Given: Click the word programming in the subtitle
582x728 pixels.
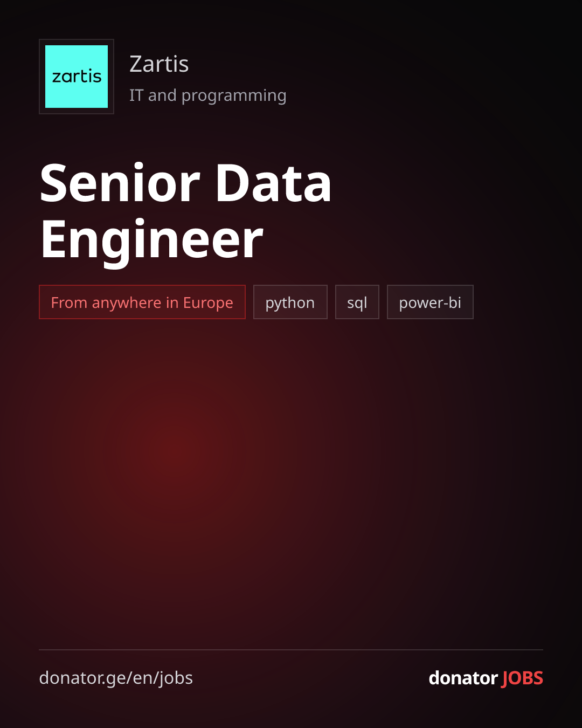Looking at the screenshot, I should [234, 97].
